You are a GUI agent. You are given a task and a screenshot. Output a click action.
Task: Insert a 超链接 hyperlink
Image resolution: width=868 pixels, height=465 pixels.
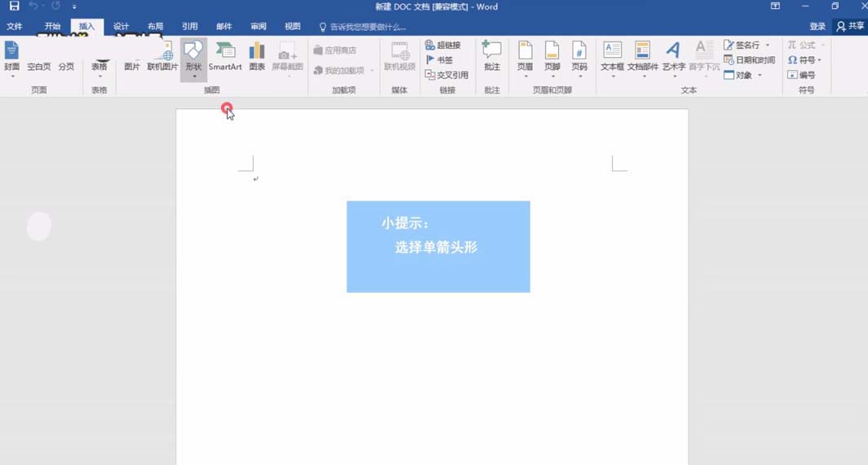[443, 45]
